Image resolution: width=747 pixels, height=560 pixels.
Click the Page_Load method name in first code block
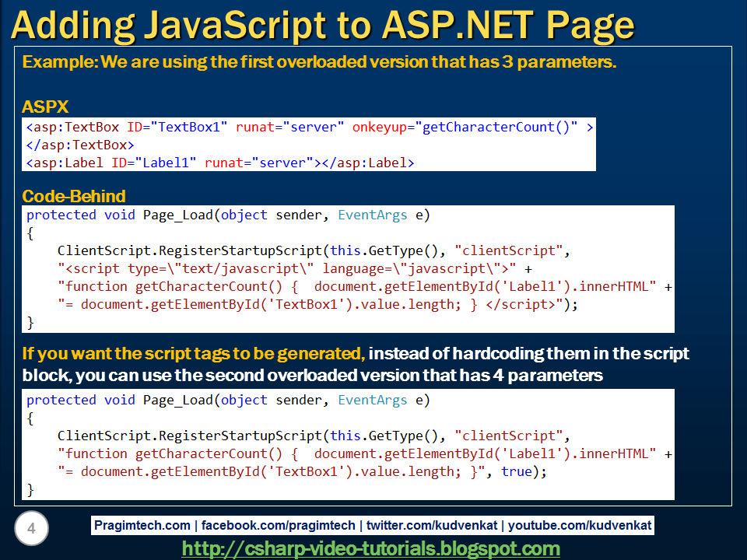[179, 214]
